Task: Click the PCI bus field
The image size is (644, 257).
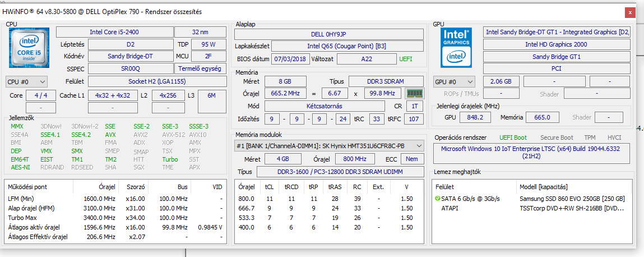Action: point(557,68)
